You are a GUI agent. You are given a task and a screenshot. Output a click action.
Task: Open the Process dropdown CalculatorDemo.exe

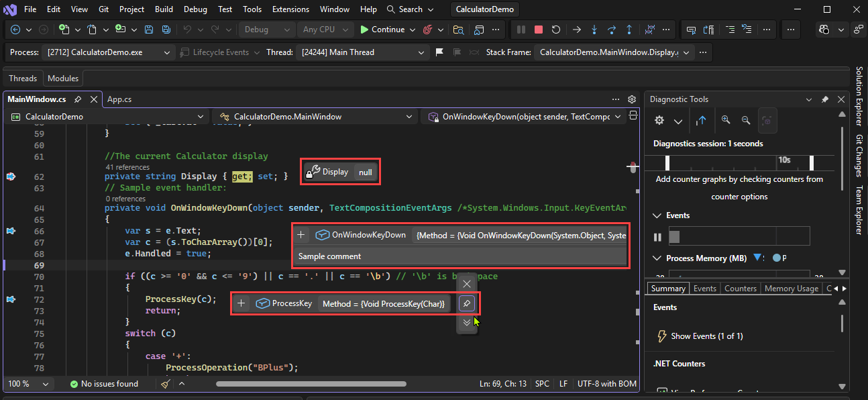[x=109, y=52]
